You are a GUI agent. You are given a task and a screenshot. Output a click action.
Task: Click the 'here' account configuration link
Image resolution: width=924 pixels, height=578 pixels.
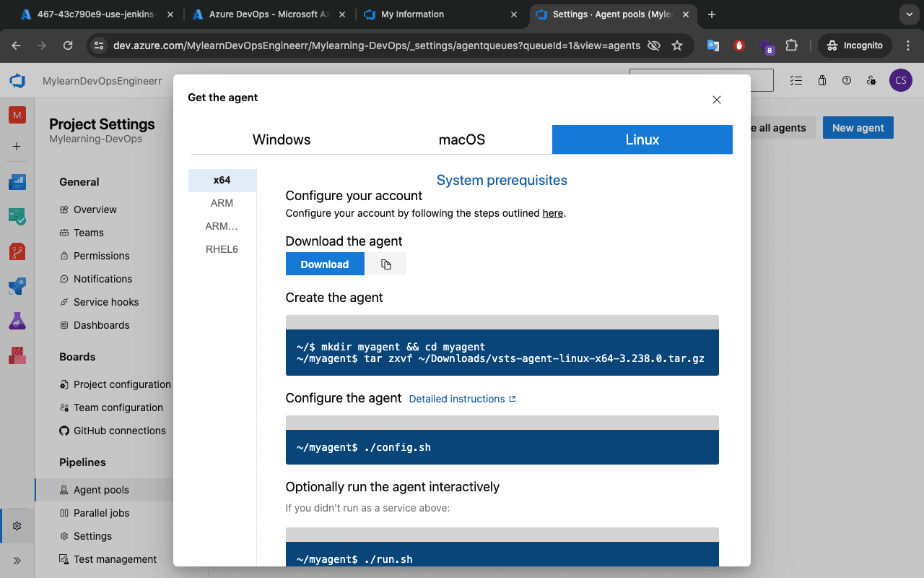pyautogui.click(x=553, y=213)
